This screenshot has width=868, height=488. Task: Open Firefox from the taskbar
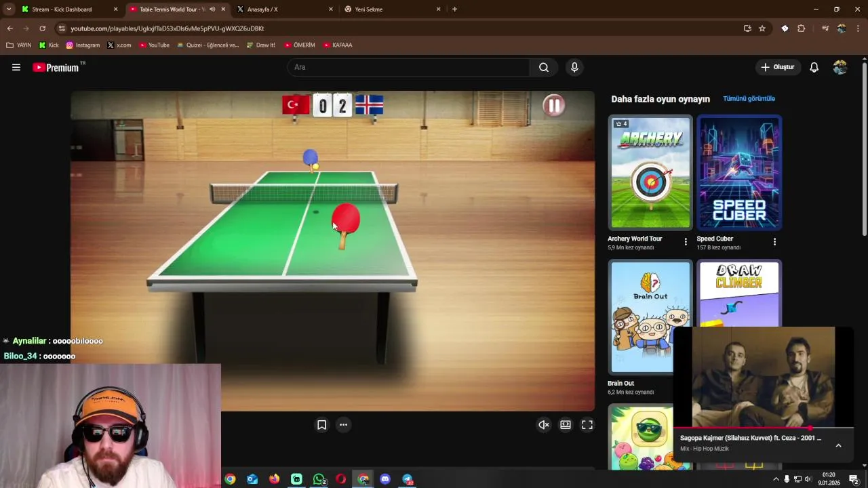point(274,479)
